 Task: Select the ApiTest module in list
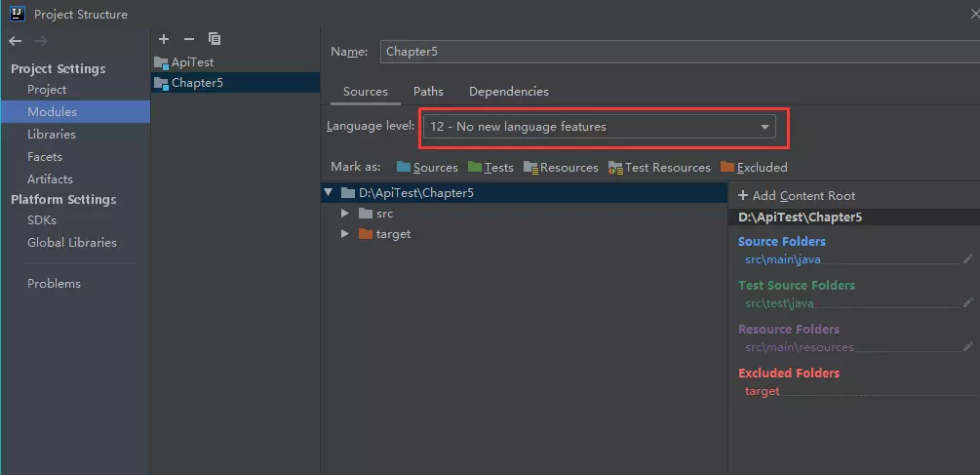click(x=192, y=62)
